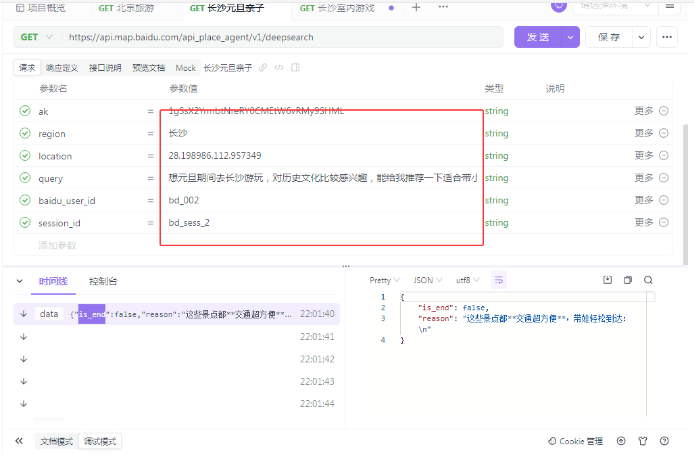The height and width of the screenshot is (455, 694).
Task: Open the Mock tab
Action: (185, 68)
